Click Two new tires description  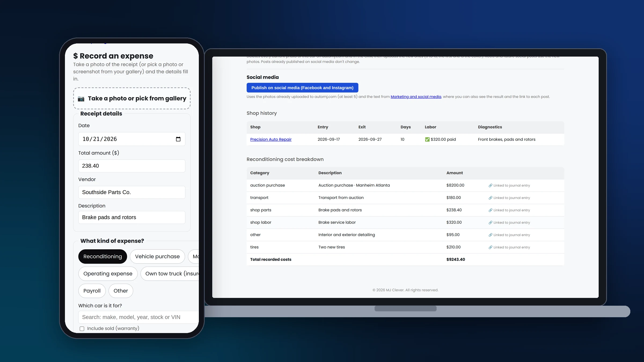[x=331, y=247]
